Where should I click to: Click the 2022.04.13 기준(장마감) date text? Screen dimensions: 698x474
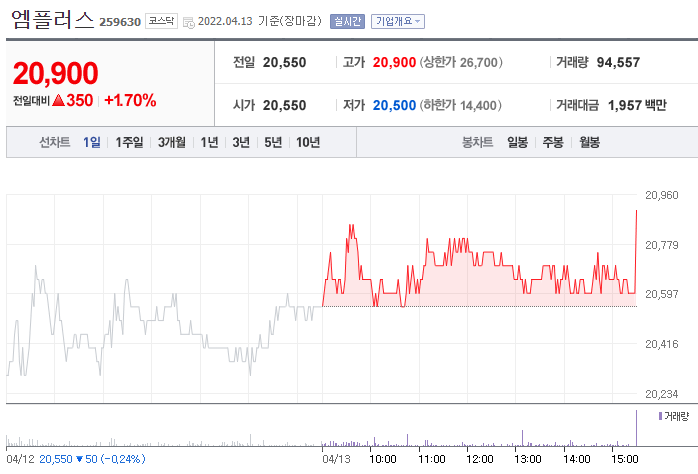pos(260,21)
